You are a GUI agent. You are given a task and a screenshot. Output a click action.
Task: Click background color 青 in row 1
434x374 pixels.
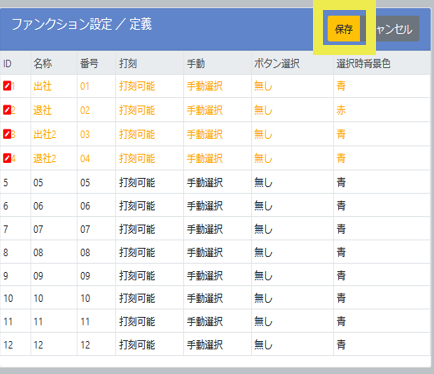click(x=341, y=86)
